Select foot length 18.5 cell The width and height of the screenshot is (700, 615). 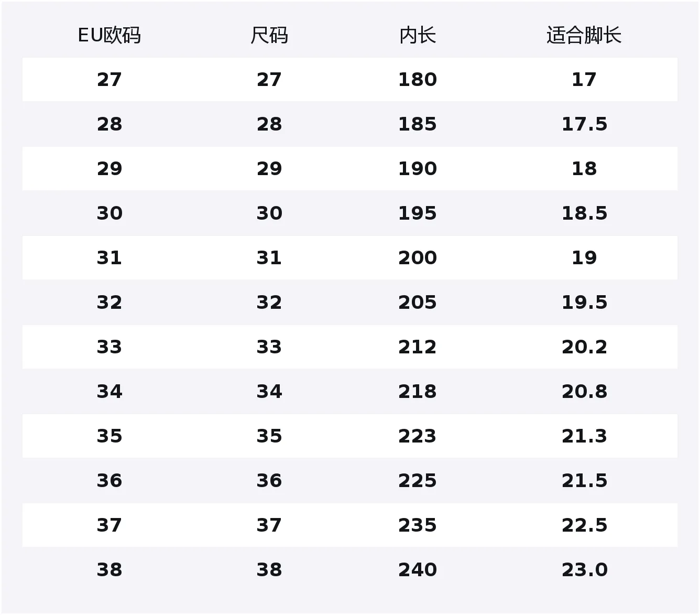click(x=584, y=213)
